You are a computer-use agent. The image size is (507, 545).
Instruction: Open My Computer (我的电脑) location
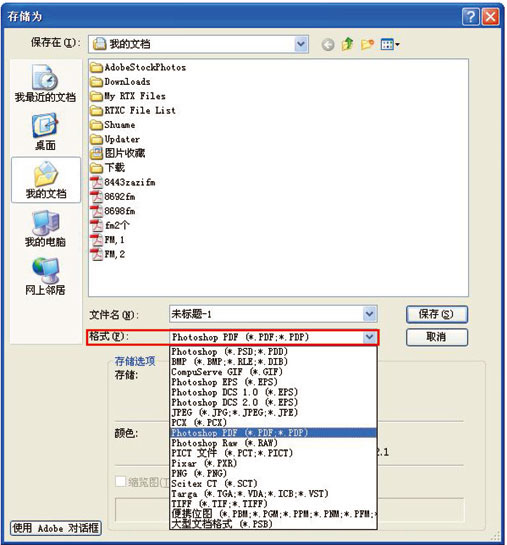tap(45, 228)
